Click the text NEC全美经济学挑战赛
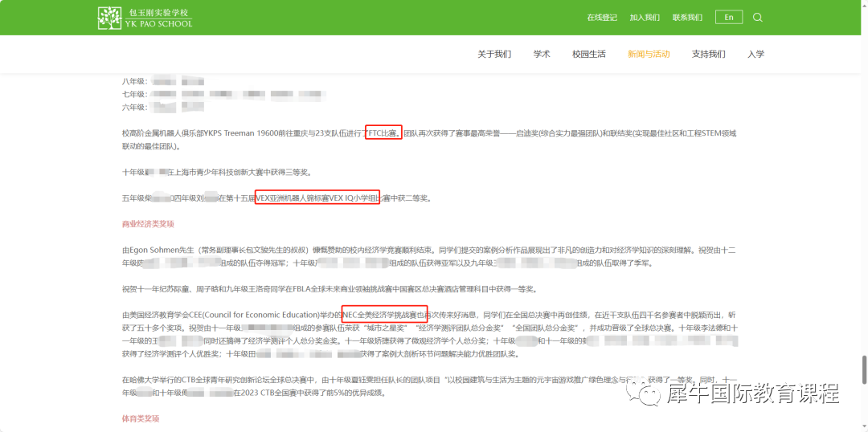Viewport: 868px width, 432px height. [x=379, y=315]
